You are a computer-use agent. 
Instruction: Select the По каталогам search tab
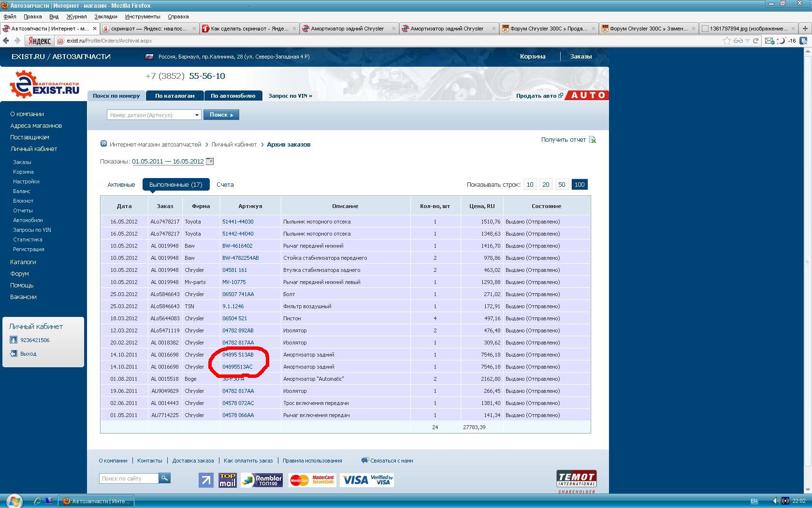click(175, 96)
